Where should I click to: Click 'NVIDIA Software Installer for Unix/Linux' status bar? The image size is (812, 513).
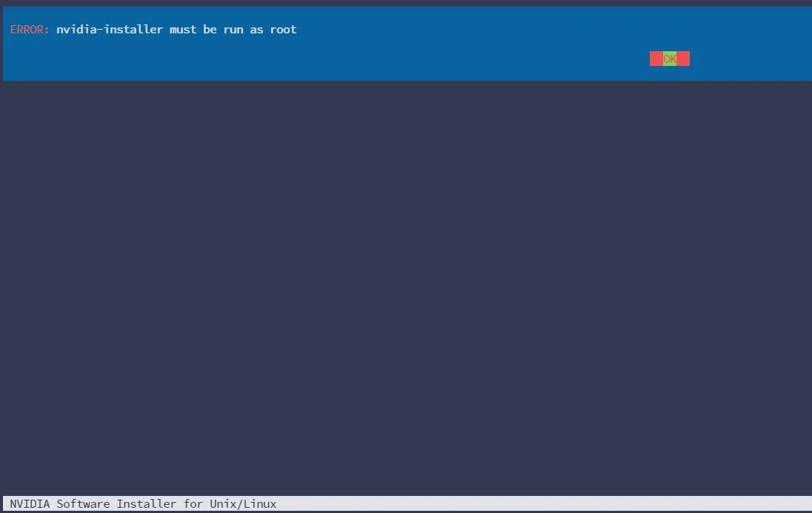(x=407, y=503)
